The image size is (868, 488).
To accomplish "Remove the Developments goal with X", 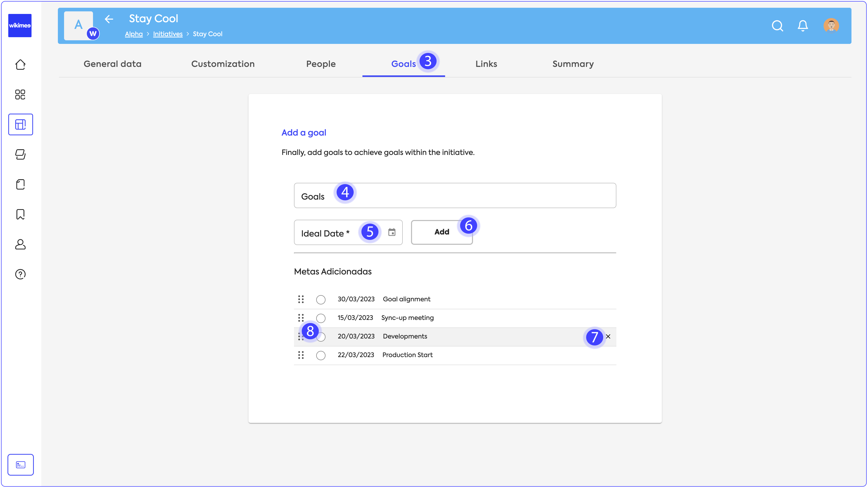I will (608, 336).
